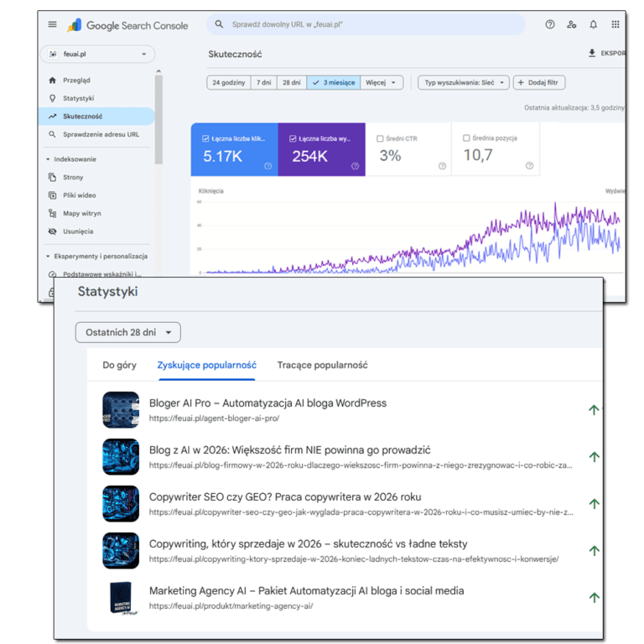The height and width of the screenshot is (644, 644).
Task: Click help icon on Średnia pozycja card
Action: [529, 165]
